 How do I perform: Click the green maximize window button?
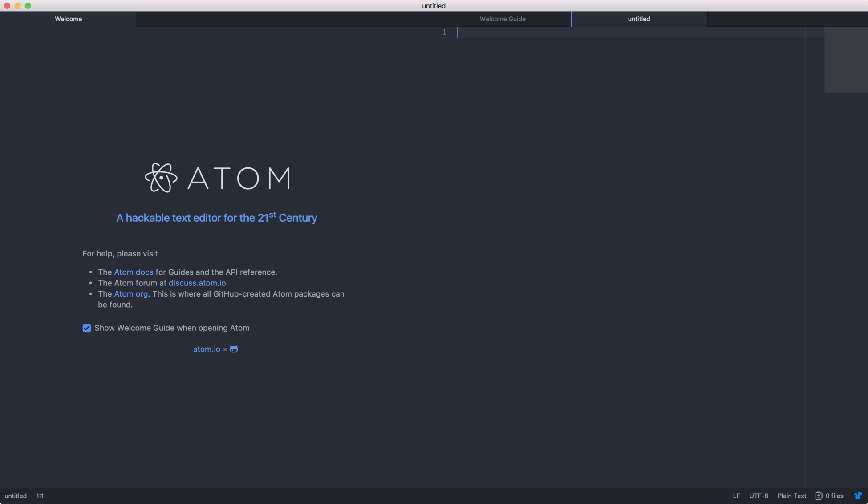point(28,5)
